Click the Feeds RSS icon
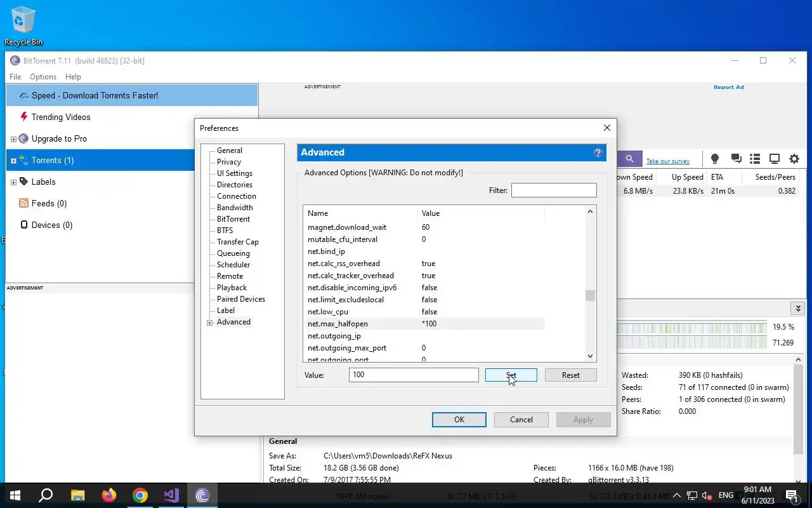Screen dimensions: 812x508 [24, 203]
